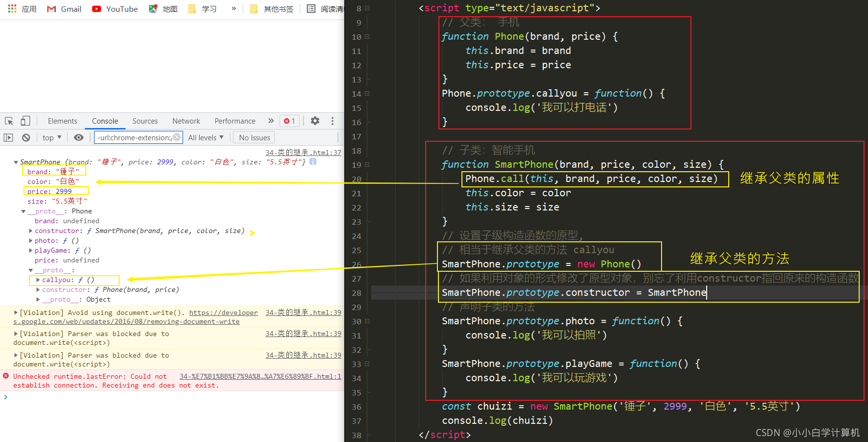Click the info icon beside the SmartPhone object
The width and height of the screenshot is (868, 442).
click(x=313, y=161)
